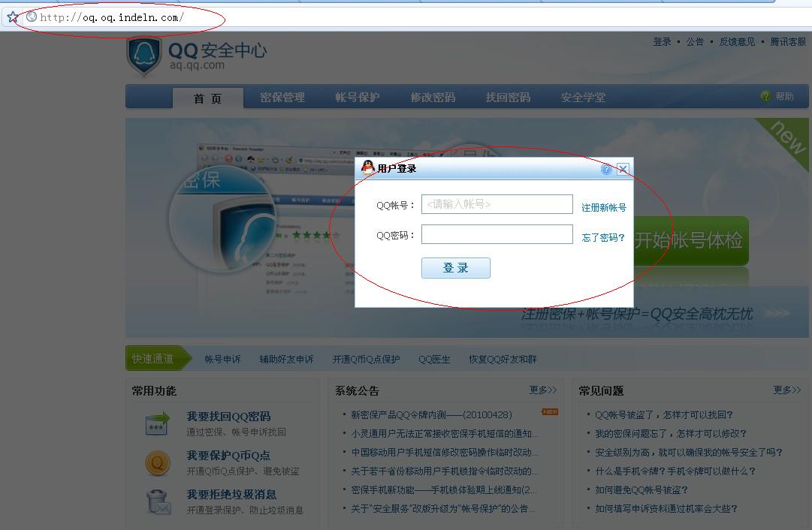Open FAQ 什么是手机令牌?

coord(675,471)
